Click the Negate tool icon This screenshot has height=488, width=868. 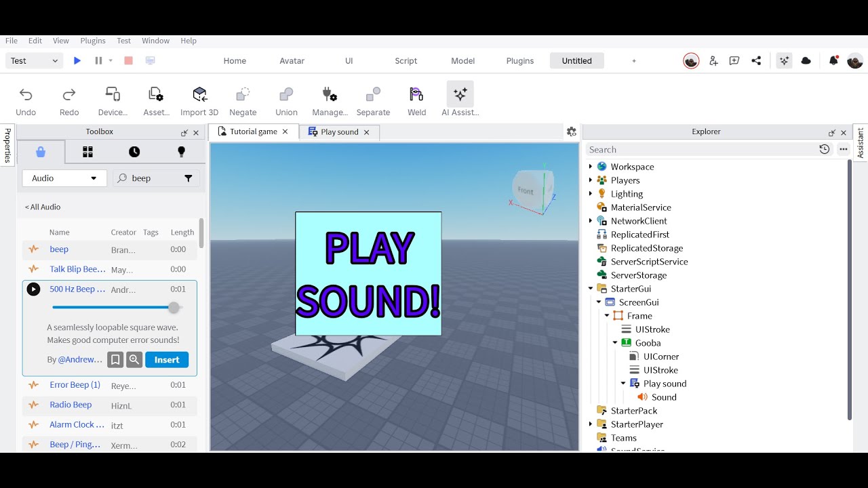point(243,94)
